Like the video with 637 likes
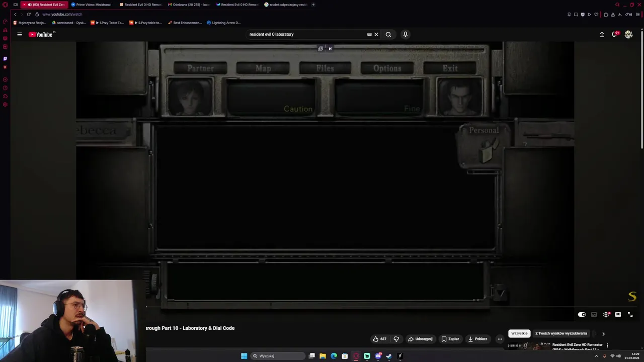644x362 pixels. (x=379, y=339)
